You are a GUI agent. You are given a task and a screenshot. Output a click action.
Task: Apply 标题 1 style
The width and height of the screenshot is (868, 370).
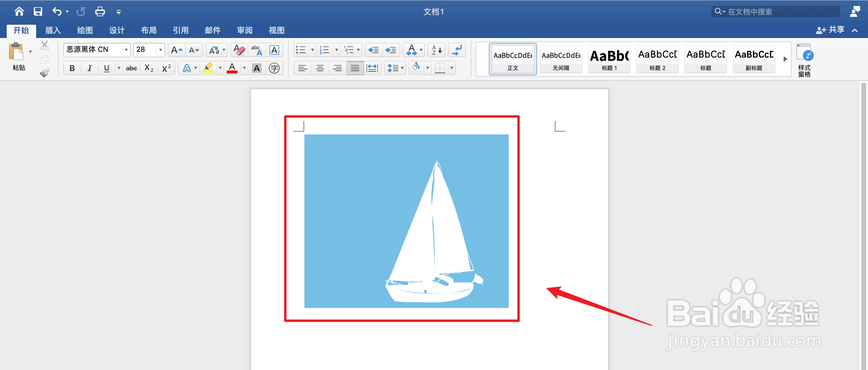[609, 59]
